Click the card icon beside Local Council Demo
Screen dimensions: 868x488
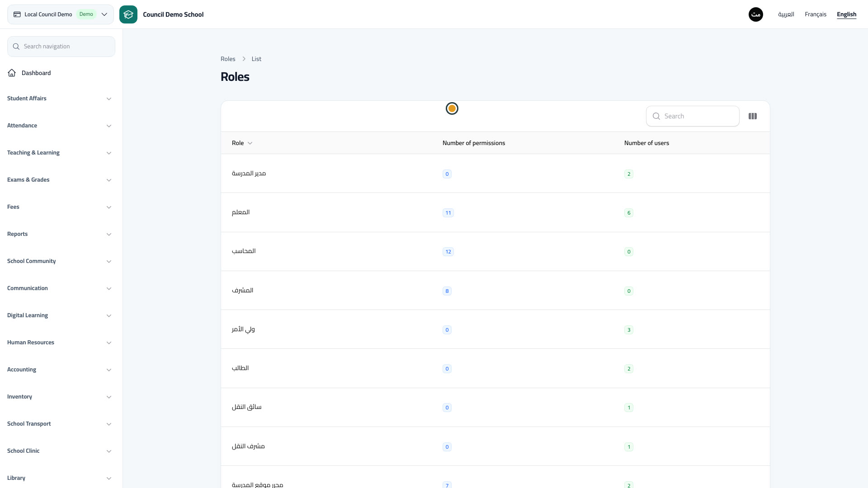(x=17, y=14)
